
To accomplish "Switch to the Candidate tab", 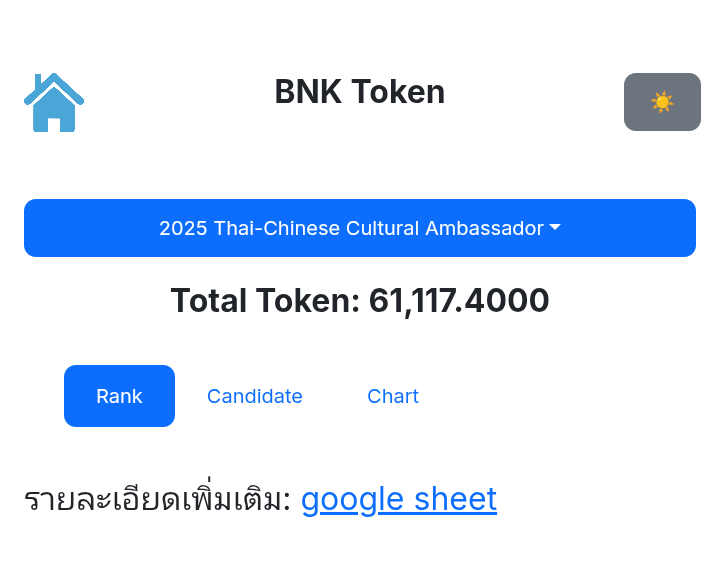I will pos(254,396).
